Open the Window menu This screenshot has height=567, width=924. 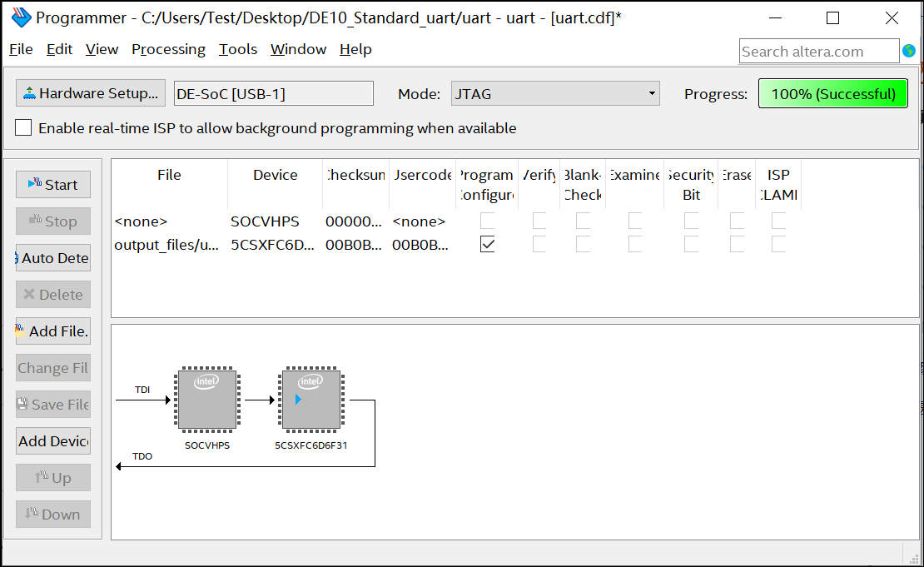(298, 49)
